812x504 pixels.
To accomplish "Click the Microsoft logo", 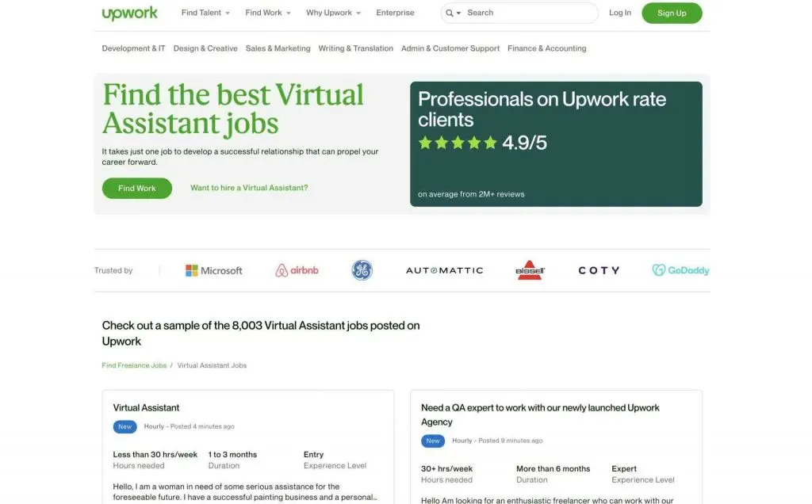I will (214, 271).
